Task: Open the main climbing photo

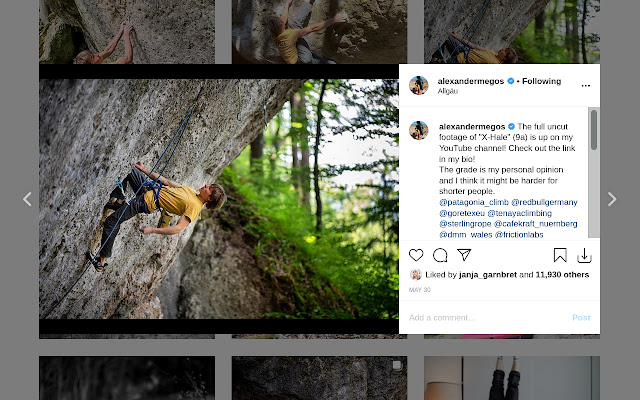Action: click(218, 199)
